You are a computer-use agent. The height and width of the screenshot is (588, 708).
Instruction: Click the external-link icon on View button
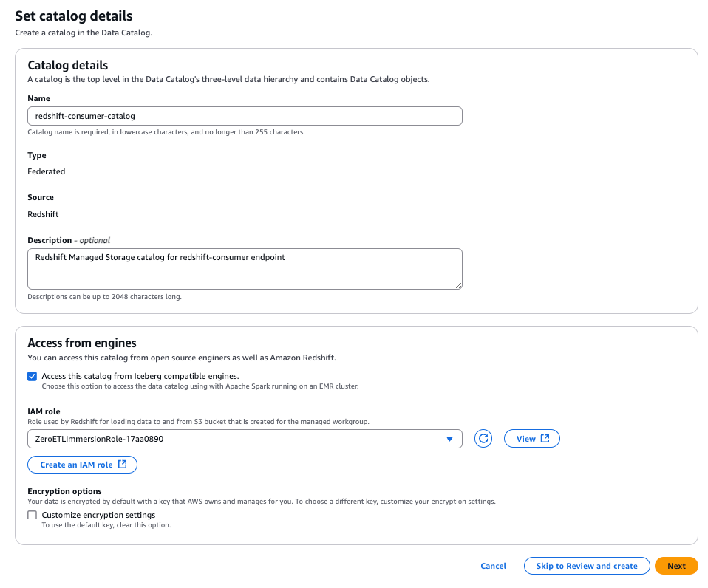tap(545, 439)
